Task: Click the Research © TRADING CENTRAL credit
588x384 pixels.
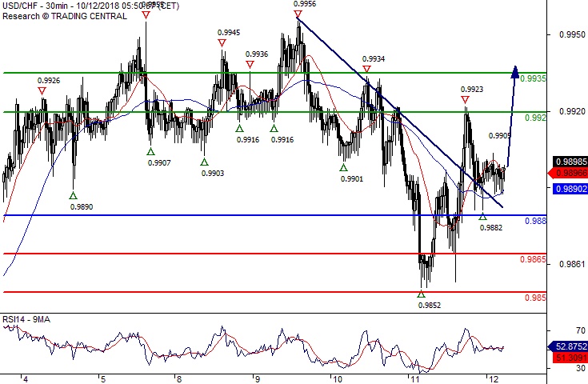Action: (x=65, y=17)
